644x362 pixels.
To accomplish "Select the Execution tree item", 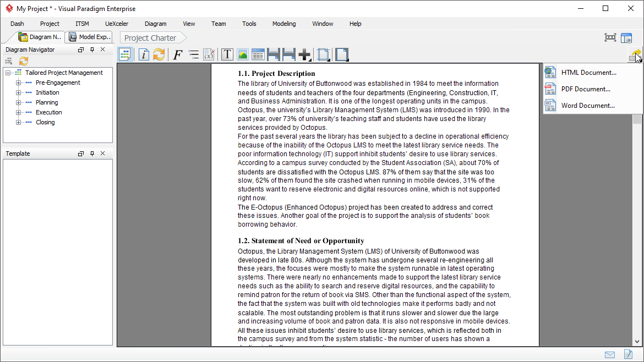I will pyautogui.click(x=49, y=112).
